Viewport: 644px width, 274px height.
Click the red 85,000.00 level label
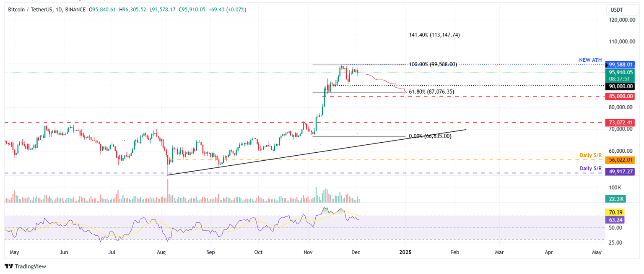(620, 96)
